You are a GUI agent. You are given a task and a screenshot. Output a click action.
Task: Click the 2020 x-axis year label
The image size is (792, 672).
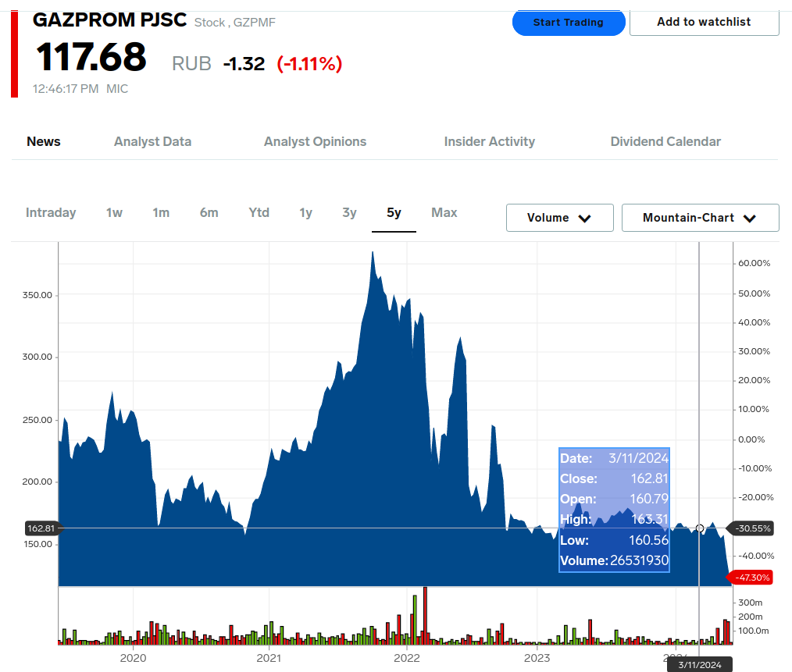tap(134, 658)
